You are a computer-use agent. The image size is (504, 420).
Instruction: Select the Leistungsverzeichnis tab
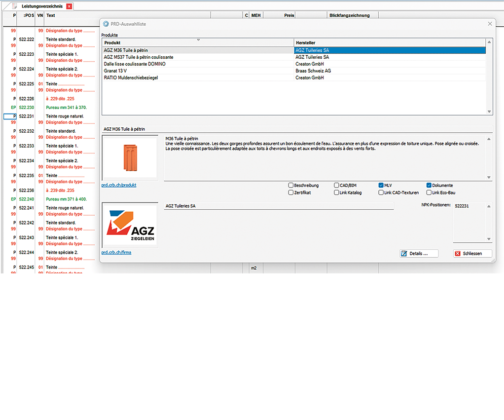coord(42,6)
